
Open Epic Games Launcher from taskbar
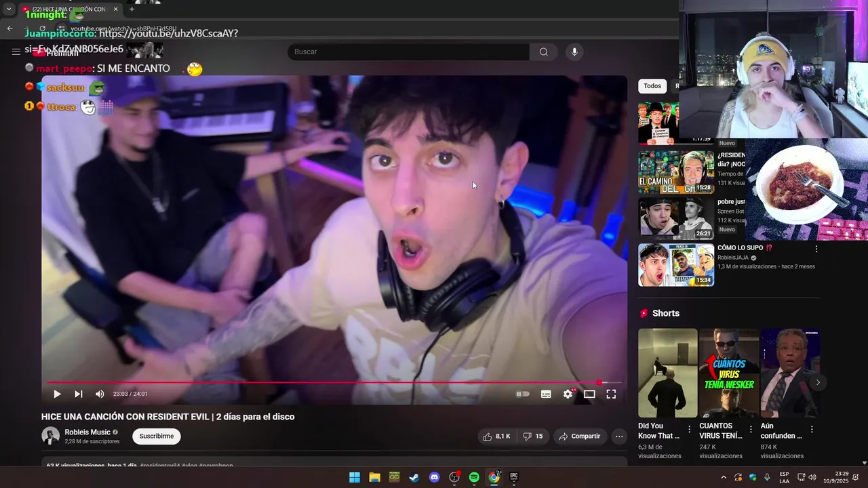514,477
